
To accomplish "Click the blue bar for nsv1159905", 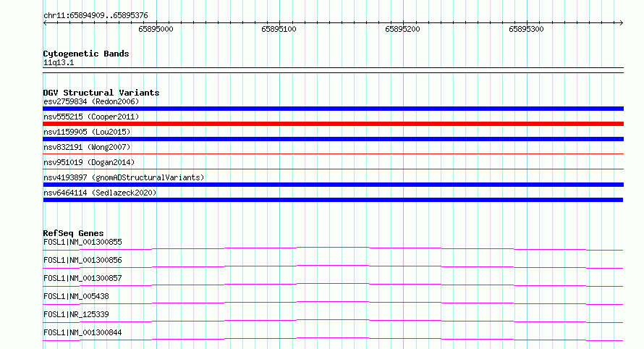I will point(333,139).
